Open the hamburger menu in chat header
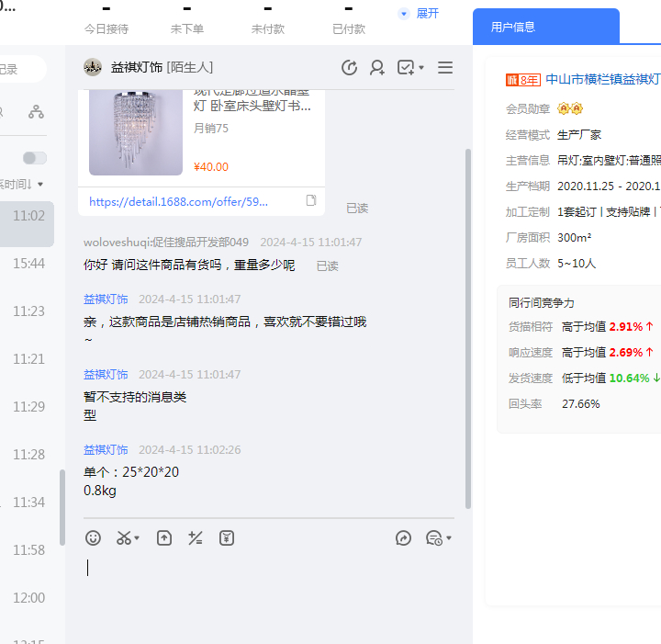661x644 pixels. (445, 67)
